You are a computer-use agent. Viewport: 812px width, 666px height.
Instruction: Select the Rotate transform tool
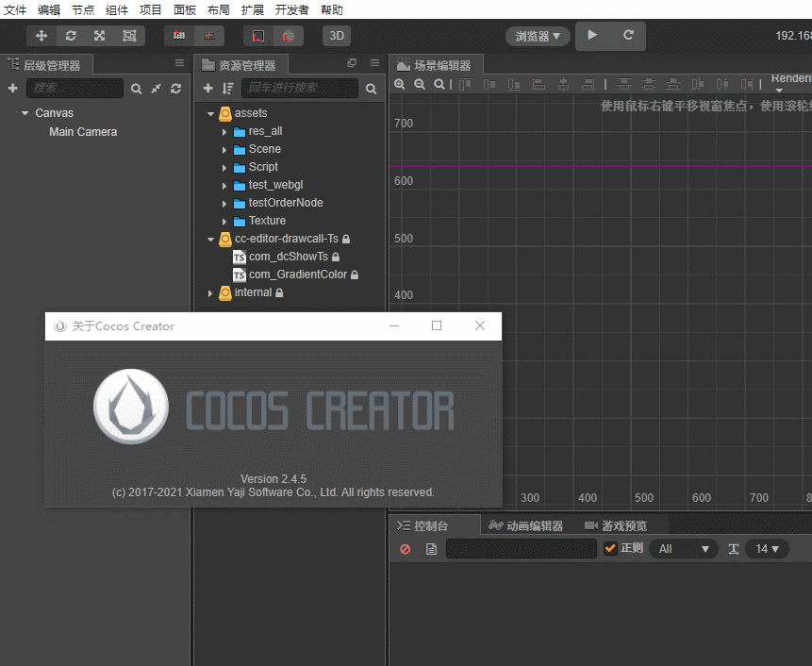[70, 36]
